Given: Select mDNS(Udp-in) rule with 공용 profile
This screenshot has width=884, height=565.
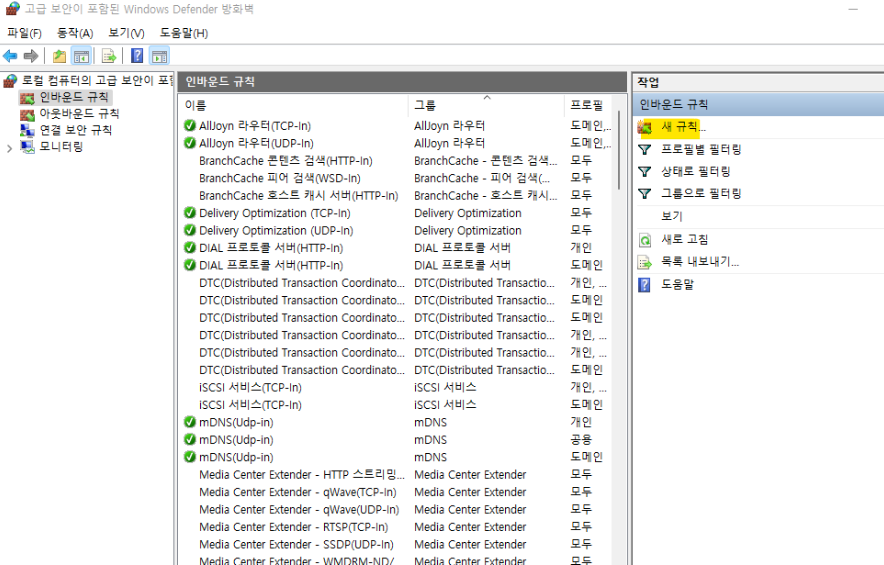Looking at the screenshot, I should coord(236,440).
